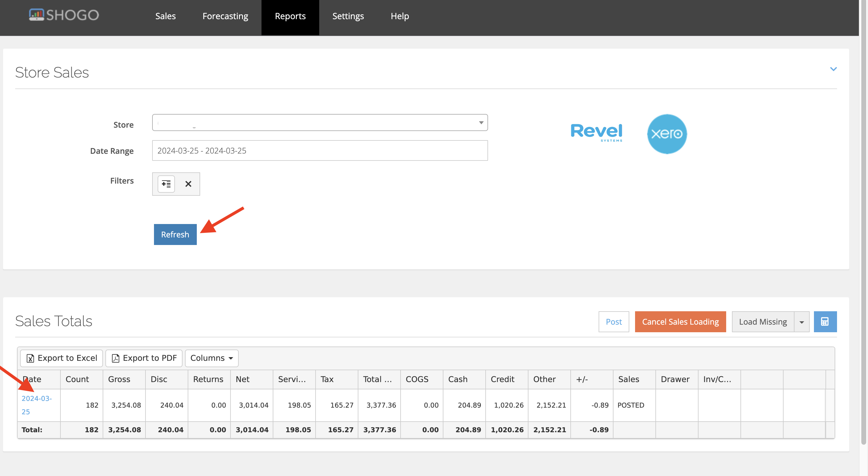Screen dimensions: 868x476
Task: Open the Load Missing dropdown arrow
Action: [x=801, y=322]
